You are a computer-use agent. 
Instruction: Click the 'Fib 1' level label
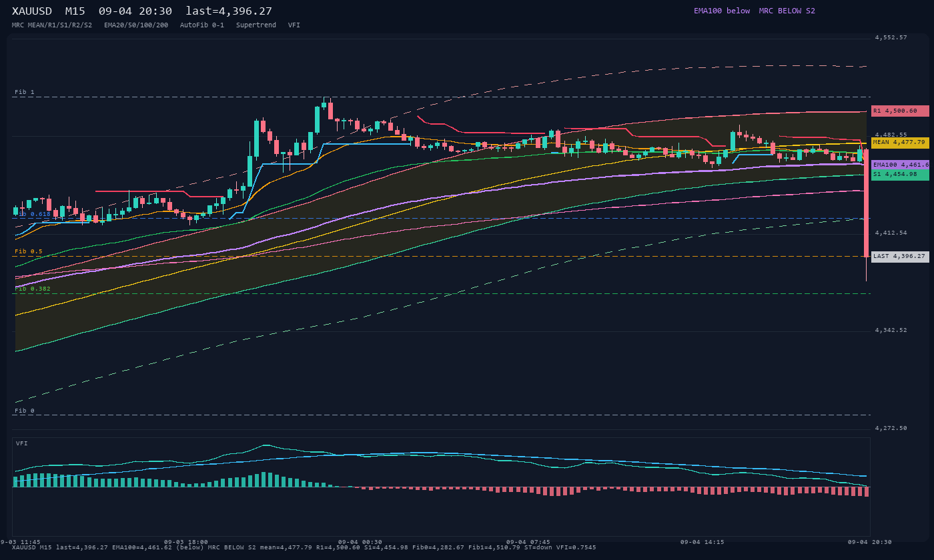click(x=25, y=92)
